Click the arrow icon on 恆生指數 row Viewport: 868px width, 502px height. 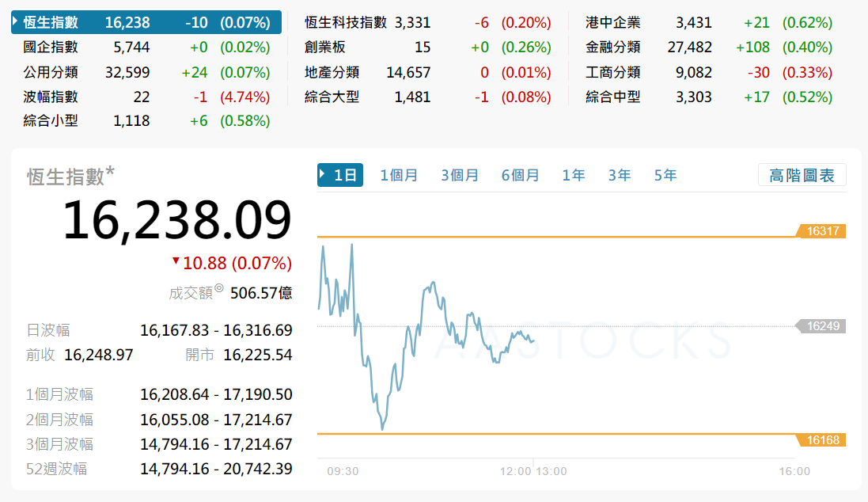pos(16,22)
